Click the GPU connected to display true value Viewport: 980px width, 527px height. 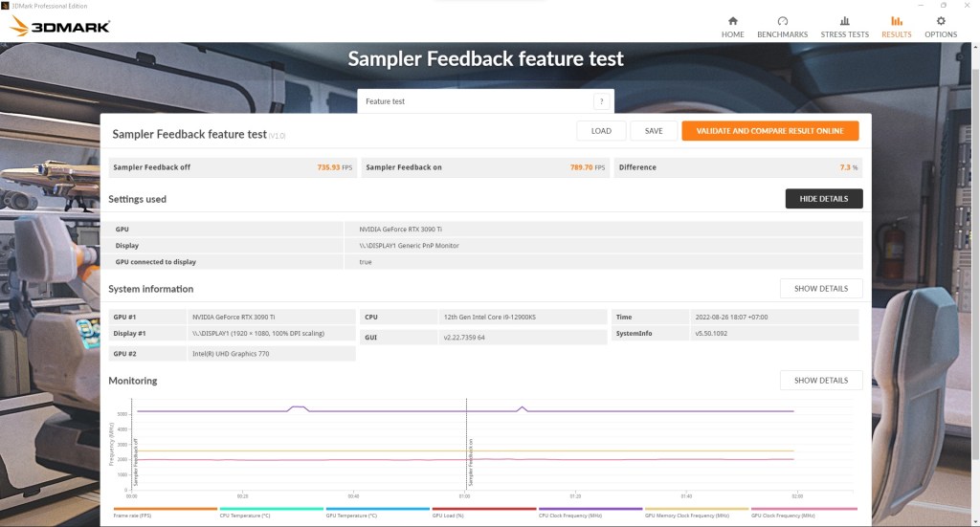(x=366, y=262)
